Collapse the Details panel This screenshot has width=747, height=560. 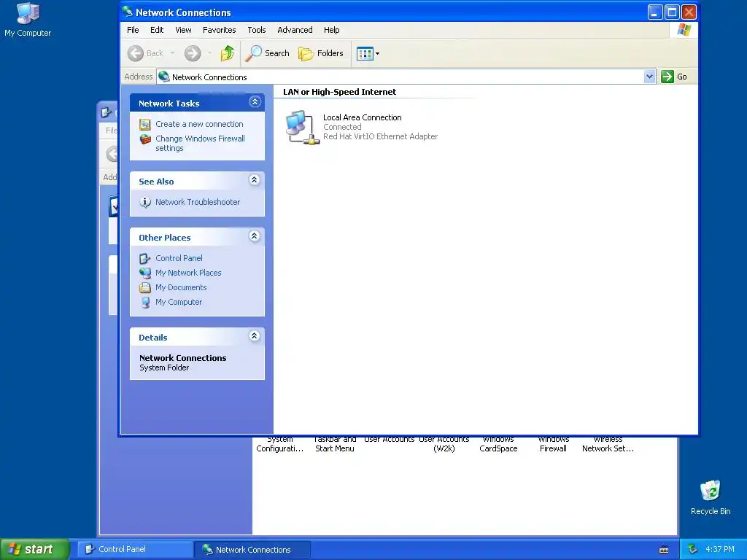point(255,335)
